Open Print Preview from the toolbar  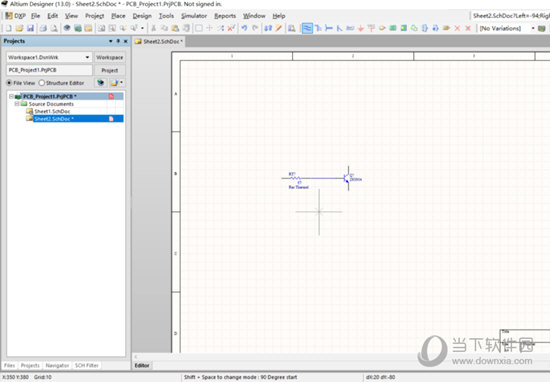point(54,28)
